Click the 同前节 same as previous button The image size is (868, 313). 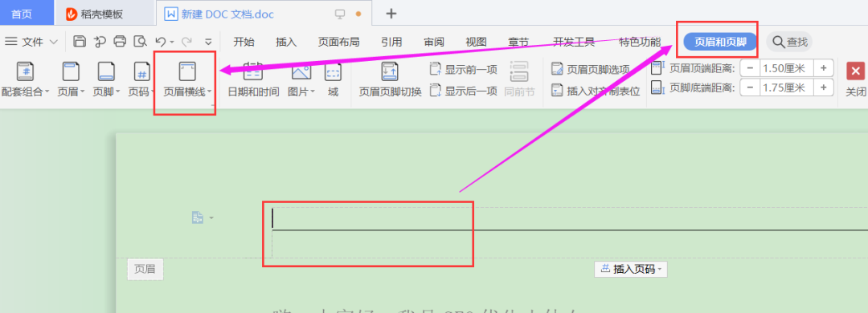[519, 80]
